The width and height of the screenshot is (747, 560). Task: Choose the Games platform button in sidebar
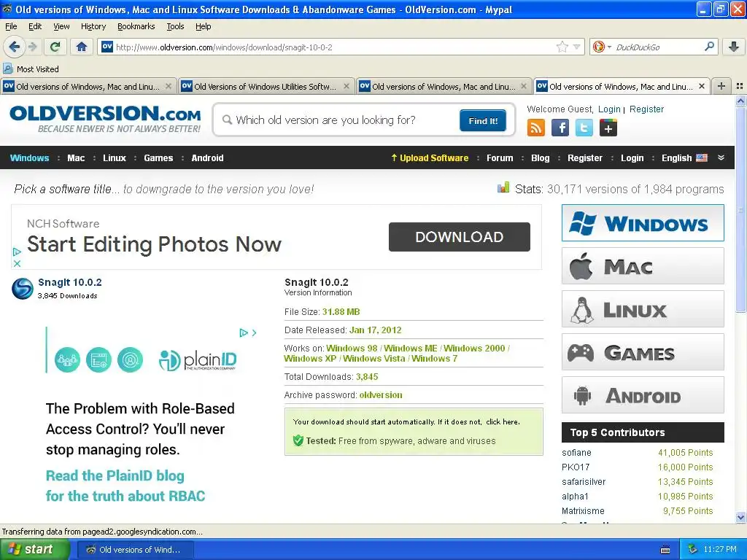click(643, 352)
